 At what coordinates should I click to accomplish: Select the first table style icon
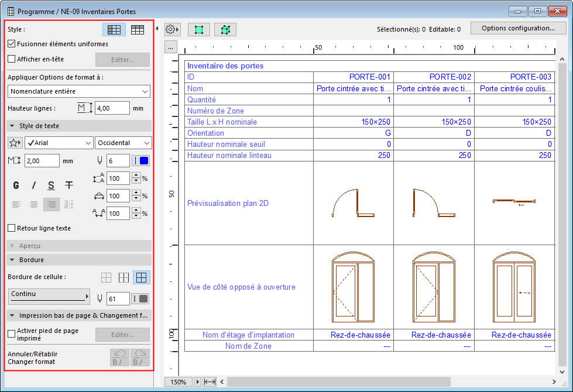[114, 29]
